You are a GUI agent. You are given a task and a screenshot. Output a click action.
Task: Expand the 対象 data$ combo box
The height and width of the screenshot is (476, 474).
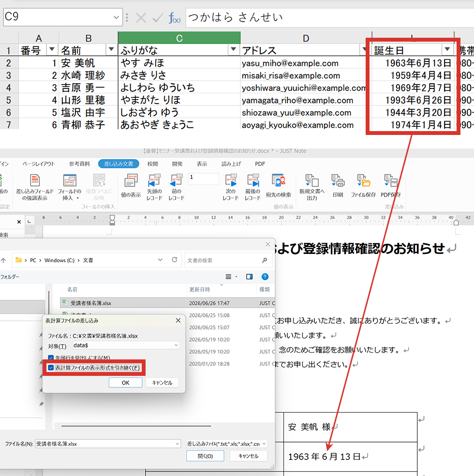126,345
